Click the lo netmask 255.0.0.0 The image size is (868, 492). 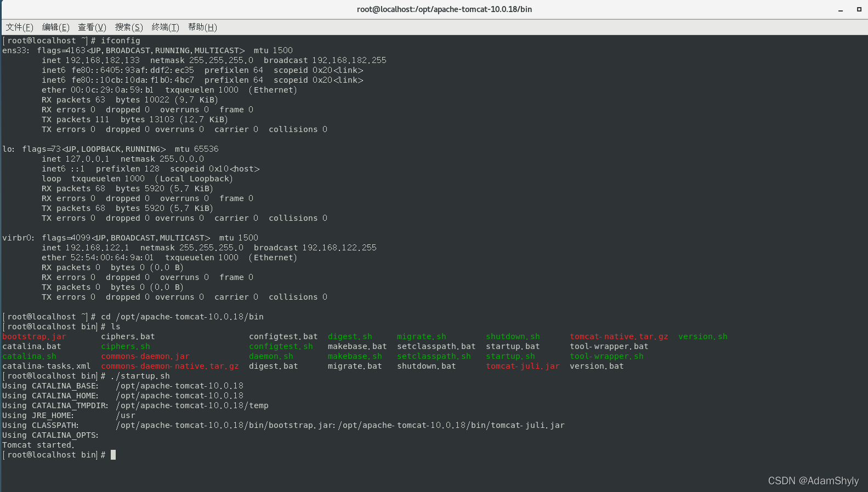pos(181,159)
